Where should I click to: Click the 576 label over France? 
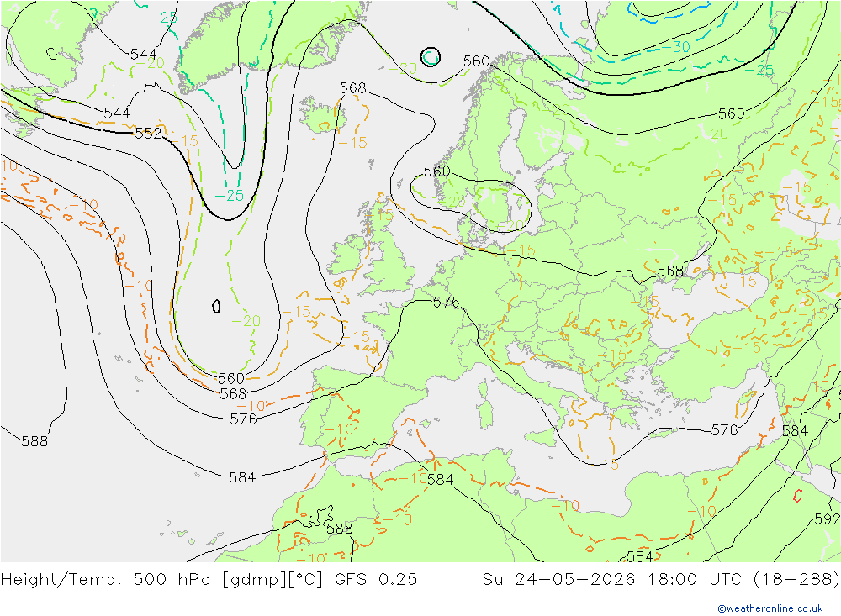point(447,302)
